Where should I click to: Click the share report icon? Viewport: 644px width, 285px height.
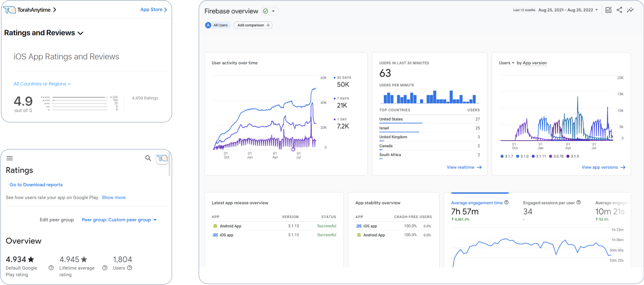619,10
